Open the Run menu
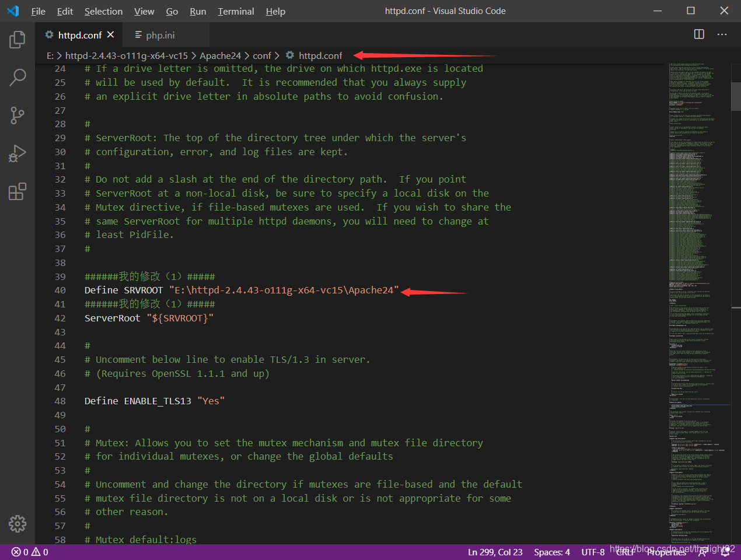The width and height of the screenshot is (741, 560). tap(198, 11)
